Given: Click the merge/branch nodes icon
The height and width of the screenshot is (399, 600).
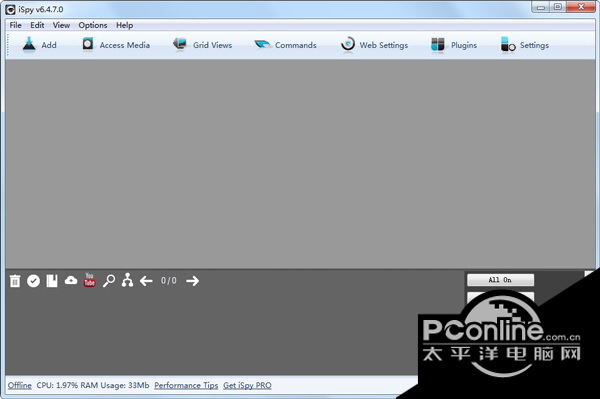Looking at the screenshot, I should (127, 280).
